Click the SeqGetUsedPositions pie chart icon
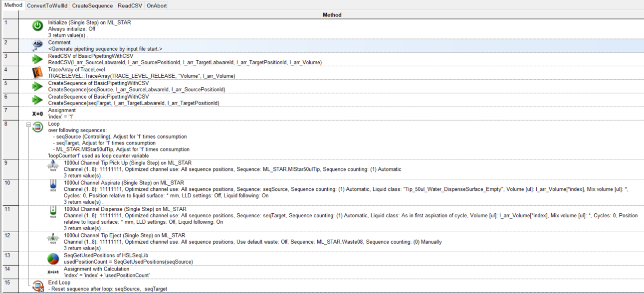Screen dimensions: 644x293 click(x=53, y=259)
